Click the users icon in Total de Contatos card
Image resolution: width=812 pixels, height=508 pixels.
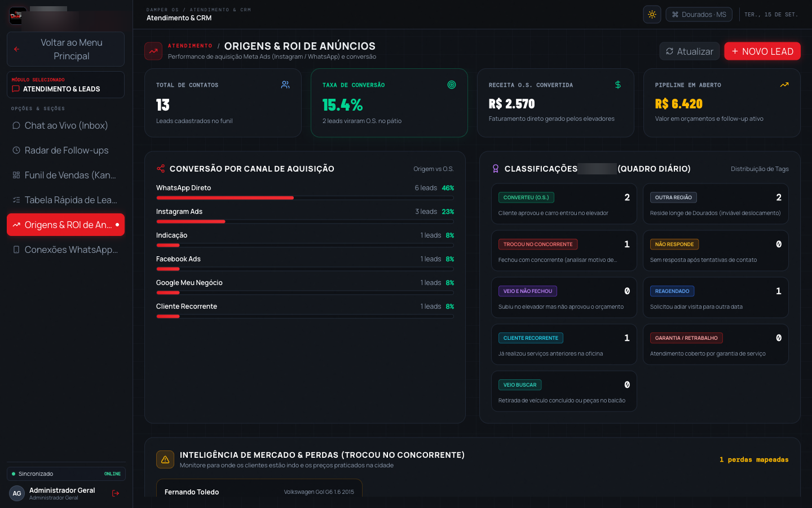[285, 85]
